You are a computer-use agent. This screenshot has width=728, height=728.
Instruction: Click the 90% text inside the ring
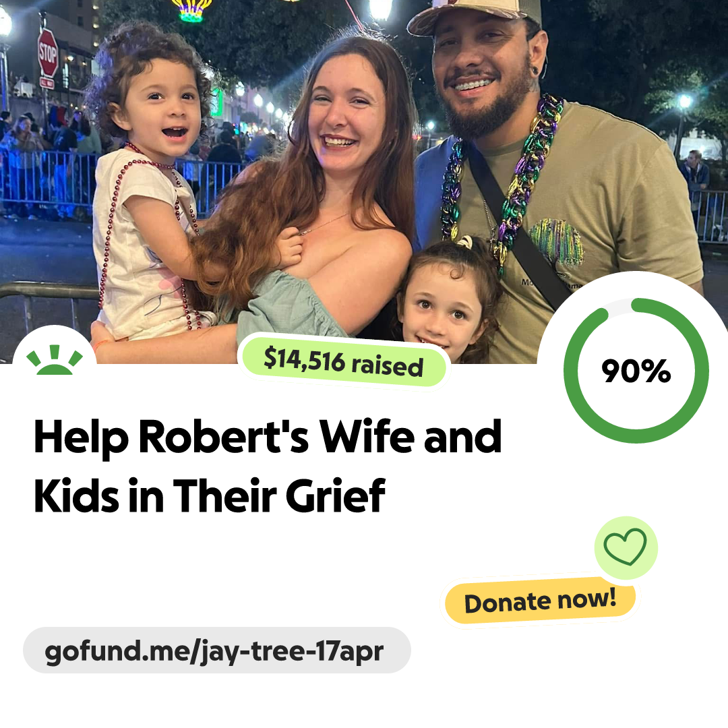636,371
